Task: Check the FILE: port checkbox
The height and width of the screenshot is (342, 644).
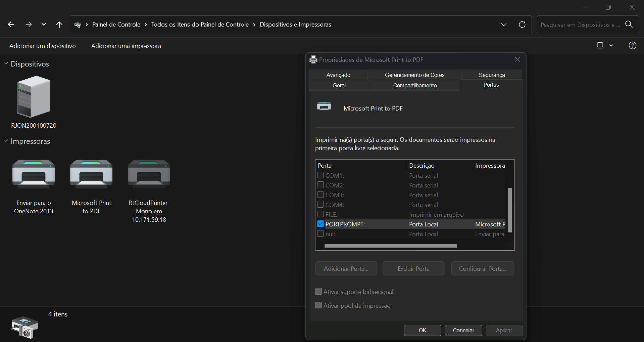Action: (320, 214)
